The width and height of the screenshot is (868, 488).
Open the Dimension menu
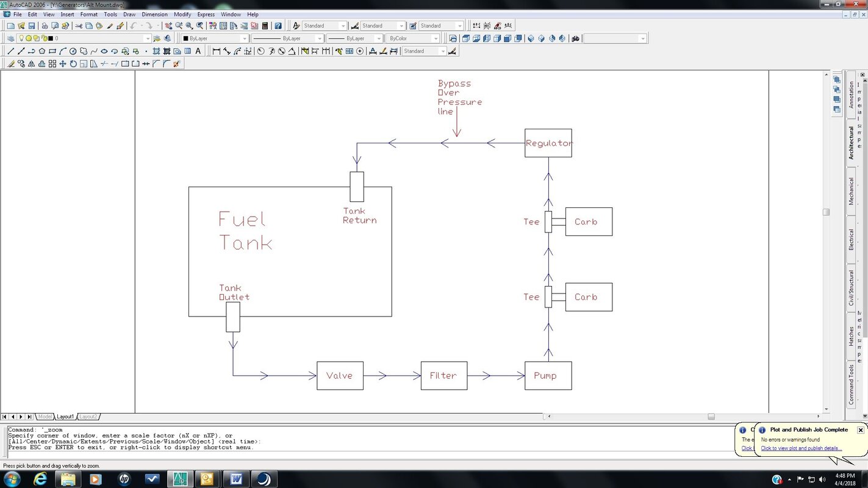(154, 14)
